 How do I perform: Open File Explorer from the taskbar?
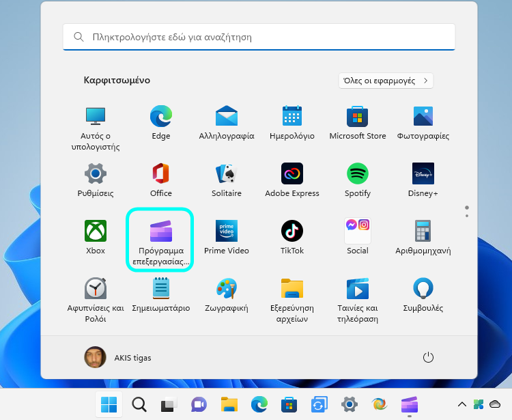[229, 405]
